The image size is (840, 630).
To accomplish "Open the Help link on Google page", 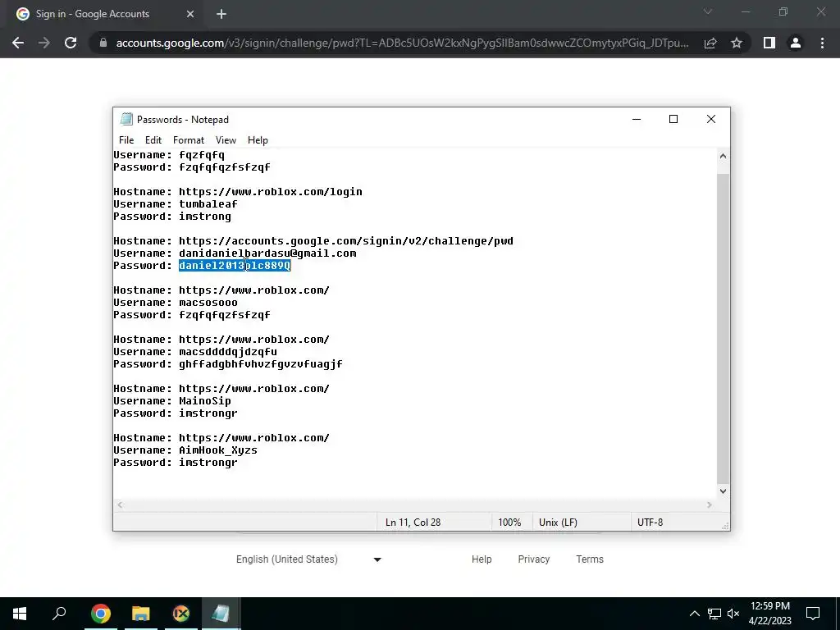I will 482,559.
